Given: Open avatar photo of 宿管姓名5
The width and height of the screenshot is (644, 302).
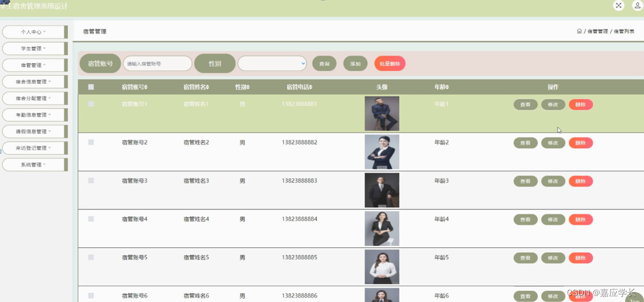Looking at the screenshot, I should tap(382, 267).
